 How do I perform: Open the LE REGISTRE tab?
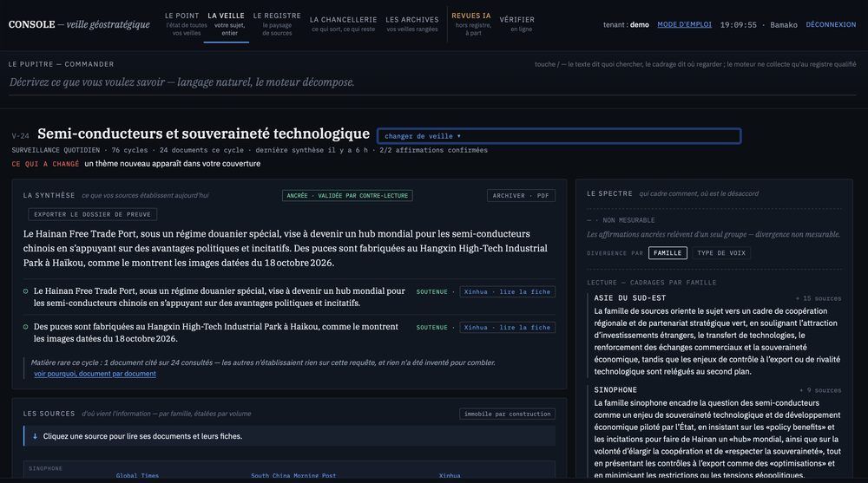tap(277, 23)
